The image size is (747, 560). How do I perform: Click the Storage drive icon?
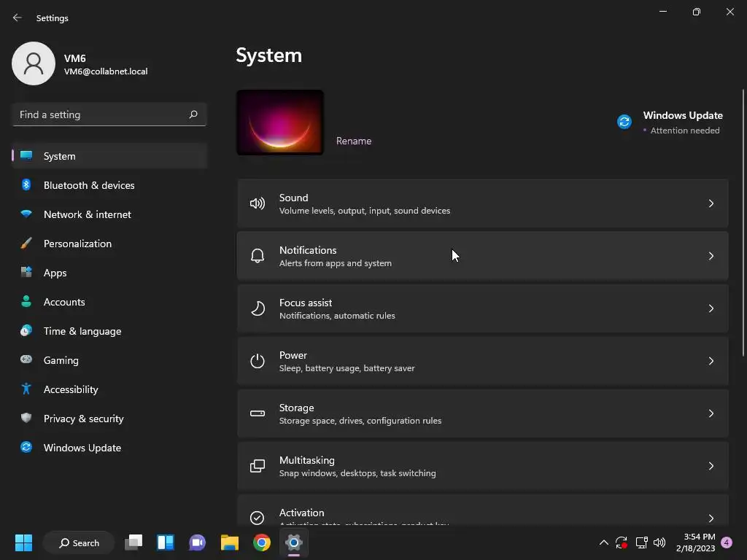(258, 413)
